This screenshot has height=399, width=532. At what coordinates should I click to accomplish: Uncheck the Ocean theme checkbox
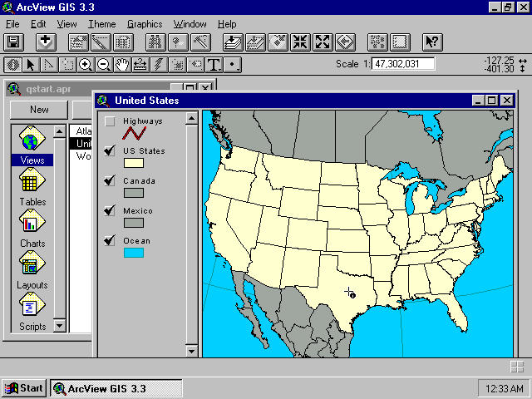(110, 240)
